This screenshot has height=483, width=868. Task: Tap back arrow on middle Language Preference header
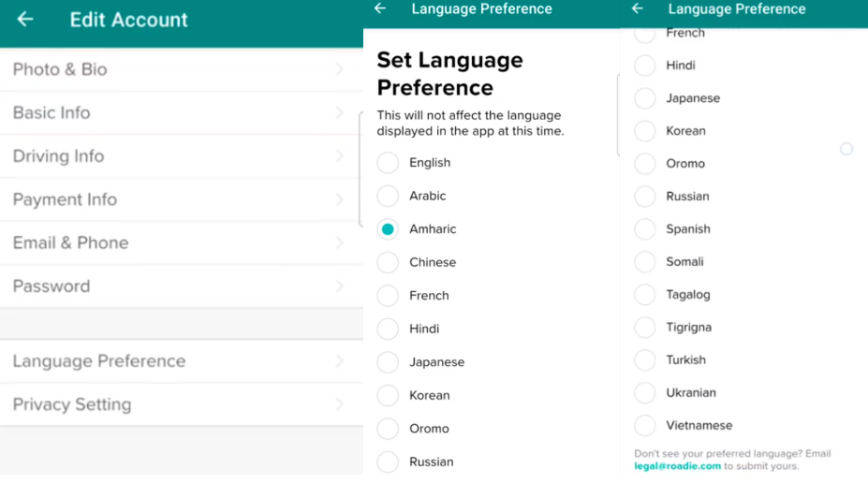pos(380,8)
